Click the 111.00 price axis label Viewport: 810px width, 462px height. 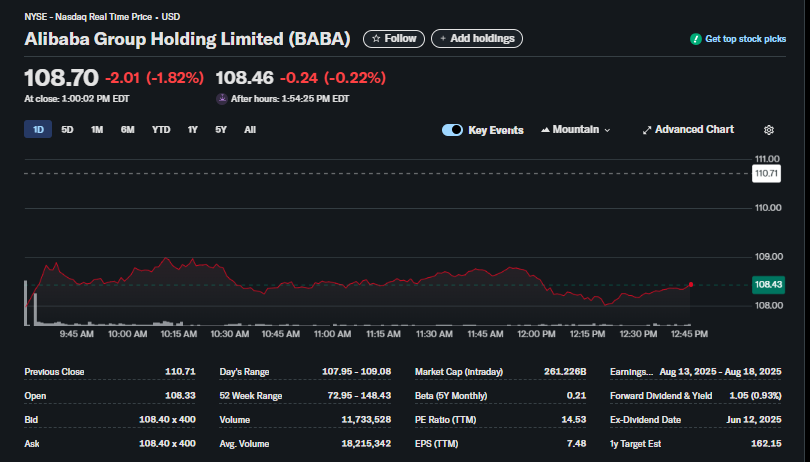tap(767, 159)
